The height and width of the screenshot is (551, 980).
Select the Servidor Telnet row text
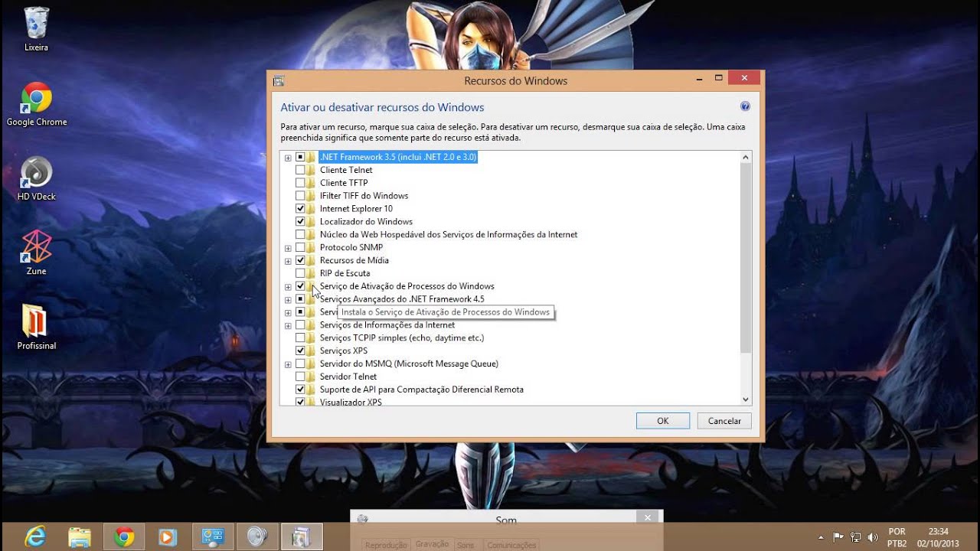point(348,377)
